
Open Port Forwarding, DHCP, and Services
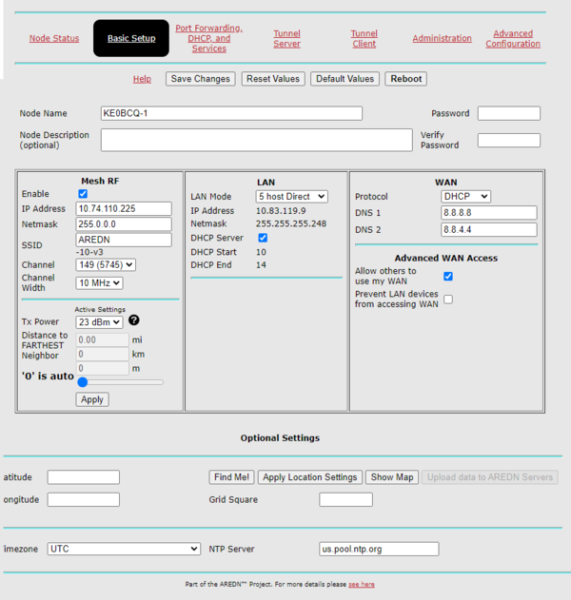click(209, 38)
